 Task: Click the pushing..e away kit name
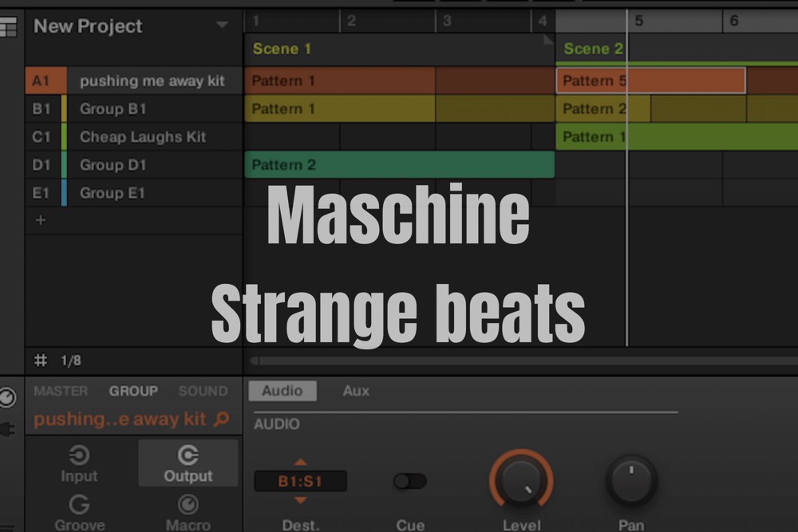(x=120, y=419)
